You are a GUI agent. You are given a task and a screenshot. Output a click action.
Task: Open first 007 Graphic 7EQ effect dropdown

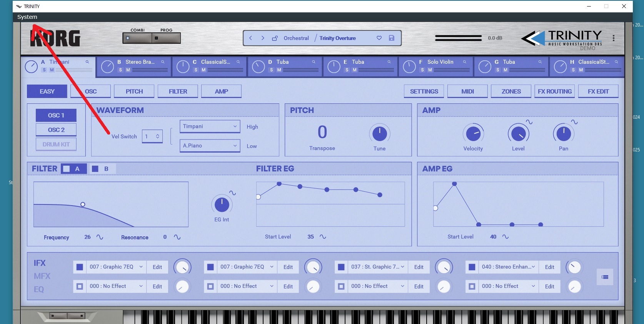[x=116, y=267]
